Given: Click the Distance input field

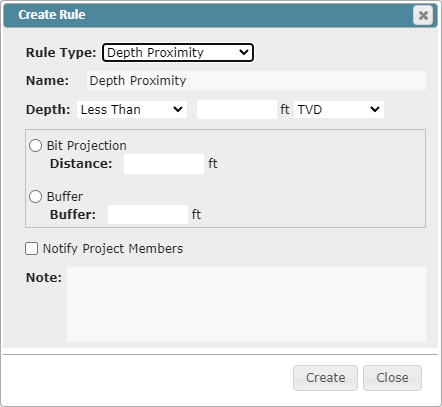Looking at the screenshot, I should point(164,164).
